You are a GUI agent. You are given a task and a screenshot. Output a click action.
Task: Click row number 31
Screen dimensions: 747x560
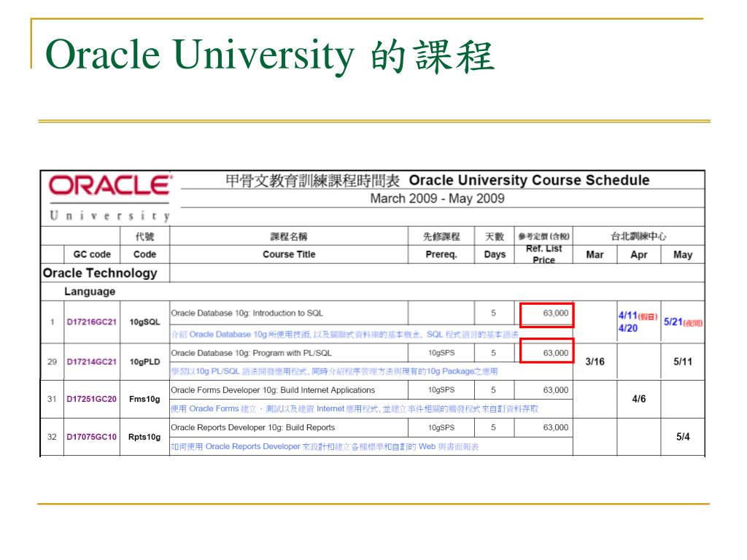pyautogui.click(x=52, y=399)
